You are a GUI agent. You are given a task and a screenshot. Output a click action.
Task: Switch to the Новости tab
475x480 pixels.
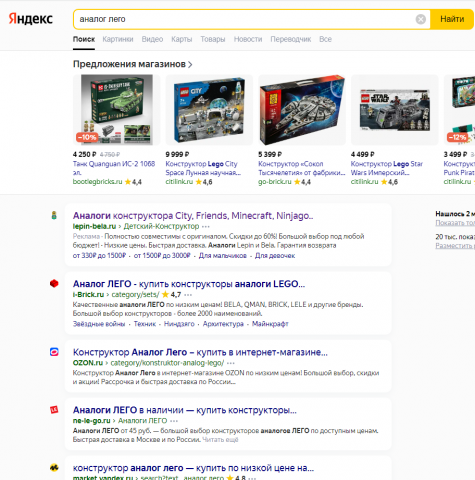248,39
